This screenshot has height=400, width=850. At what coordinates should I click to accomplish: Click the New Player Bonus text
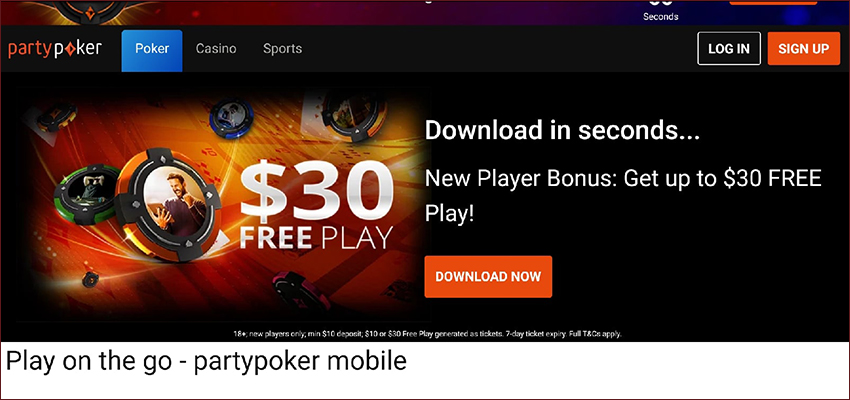pos(623,196)
